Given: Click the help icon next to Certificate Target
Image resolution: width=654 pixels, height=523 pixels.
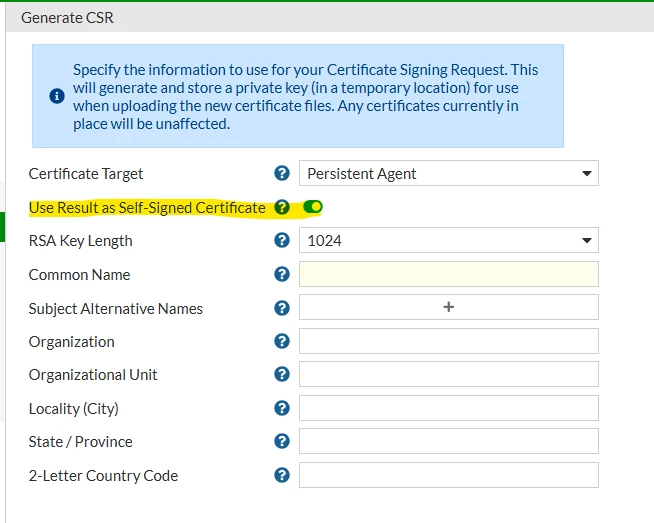Looking at the screenshot, I should pyautogui.click(x=282, y=173).
